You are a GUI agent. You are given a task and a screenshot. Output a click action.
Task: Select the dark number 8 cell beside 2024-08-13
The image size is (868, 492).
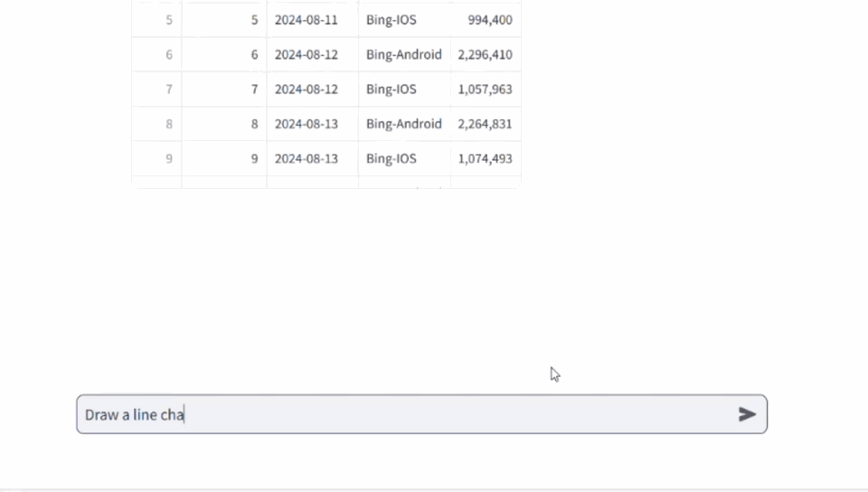pyautogui.click(x=224, y=124)
